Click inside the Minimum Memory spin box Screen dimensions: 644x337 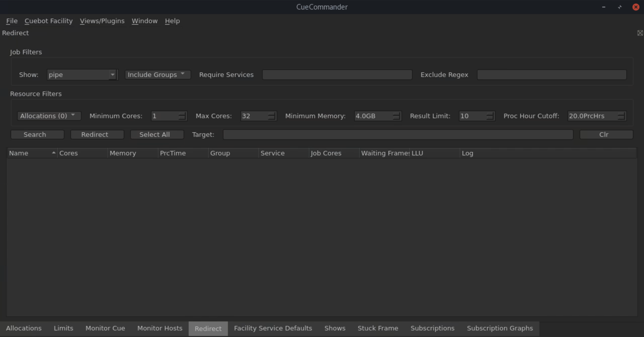tap(378, 116)
